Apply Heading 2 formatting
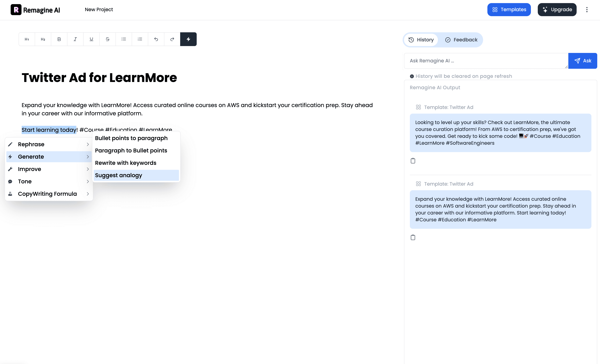Image resolution: width=600 pixels, height=364 pixels. (43, 39)
